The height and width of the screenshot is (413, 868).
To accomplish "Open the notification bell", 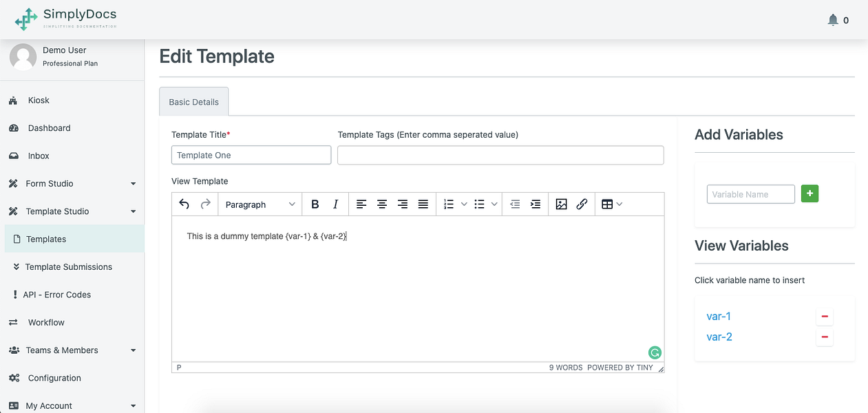I will point(833,20).
